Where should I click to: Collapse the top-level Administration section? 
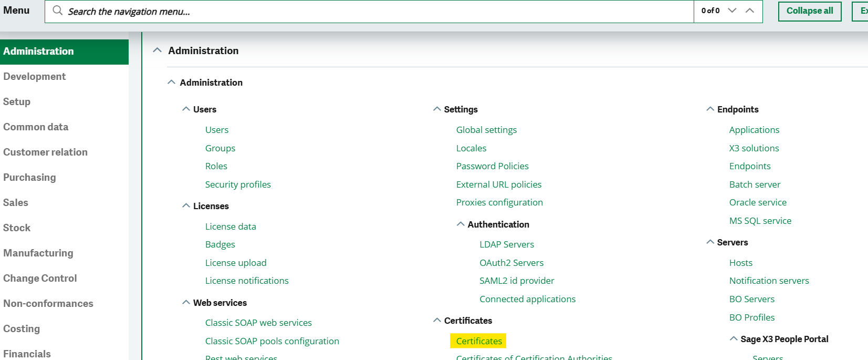tap(157, 50)
